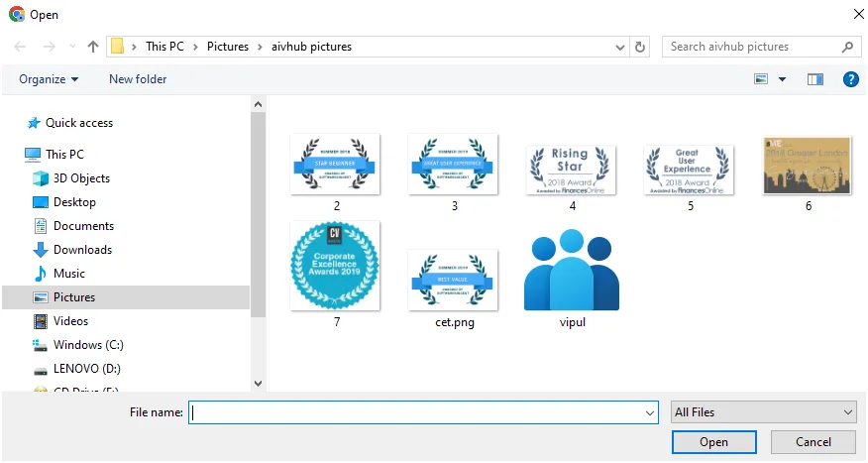Change your view icon button

(761, 79)
